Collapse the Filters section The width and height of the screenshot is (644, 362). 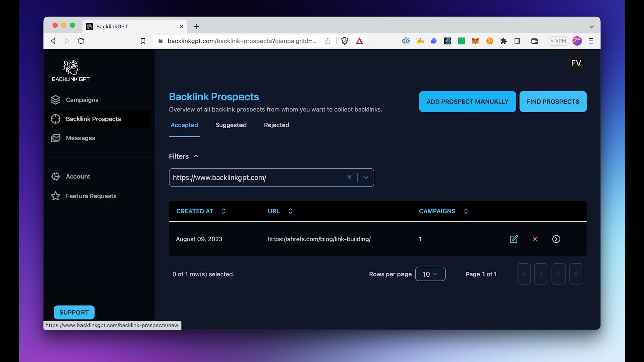pos(184,156)
